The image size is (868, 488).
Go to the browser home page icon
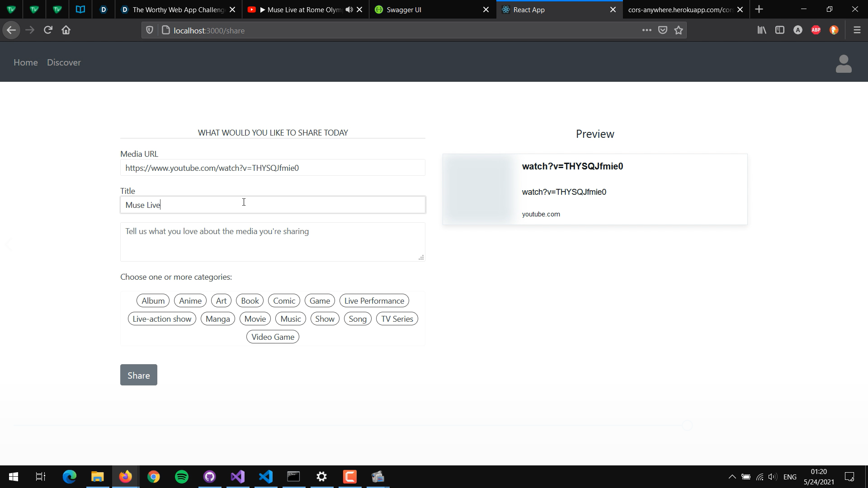pyautogui.click(x=66, y=30)
